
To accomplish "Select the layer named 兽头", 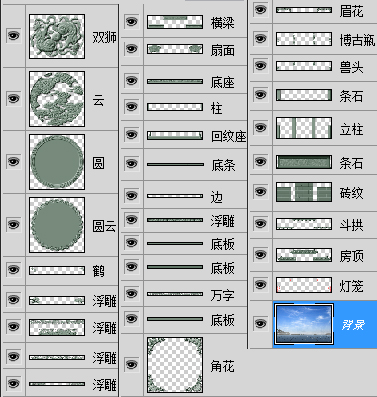I will 351,67.
